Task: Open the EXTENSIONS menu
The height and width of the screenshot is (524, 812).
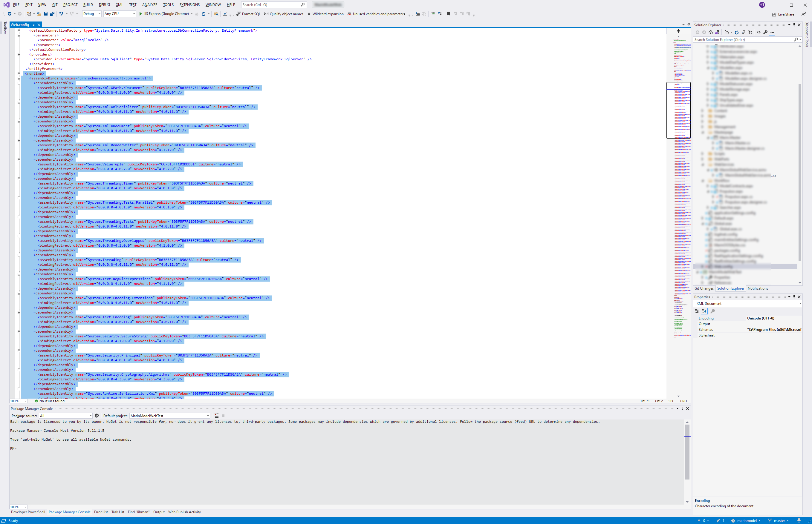Action: click(x=189, y=5)
